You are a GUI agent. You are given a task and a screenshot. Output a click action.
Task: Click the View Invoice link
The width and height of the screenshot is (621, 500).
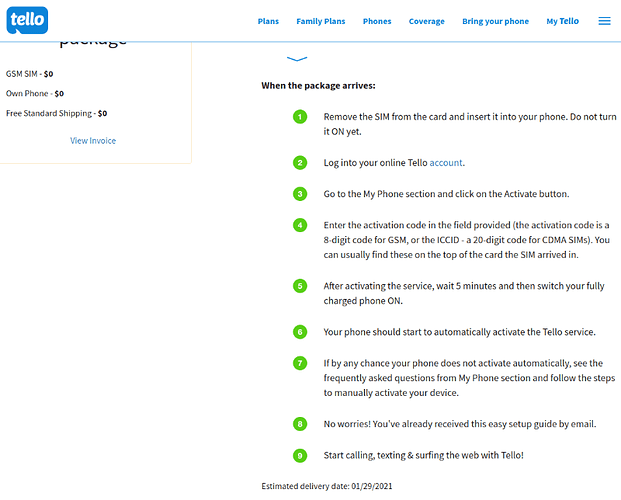pos(93,141)
